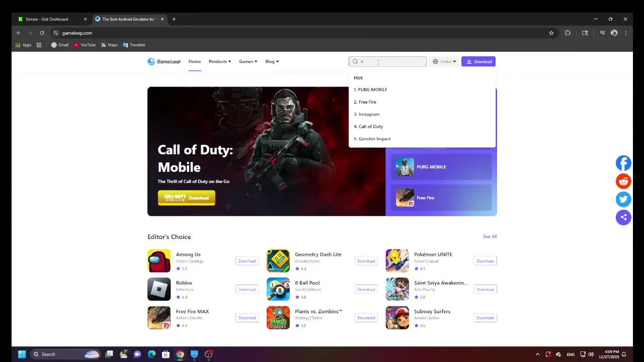Open the Apps bookmark shortcut
This screenshot has height=362, width=644.
point(23,45)
